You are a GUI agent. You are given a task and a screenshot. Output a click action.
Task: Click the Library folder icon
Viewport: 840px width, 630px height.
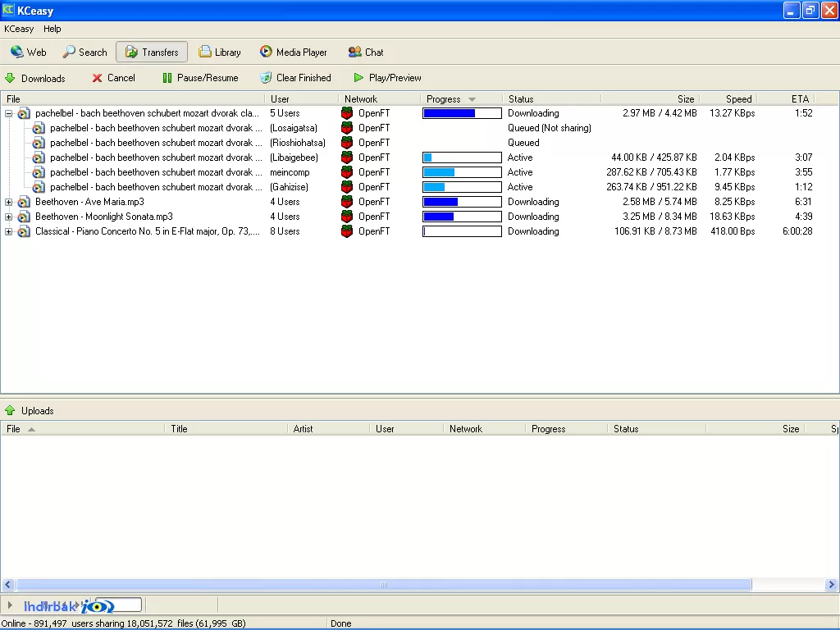pos(204,52)
